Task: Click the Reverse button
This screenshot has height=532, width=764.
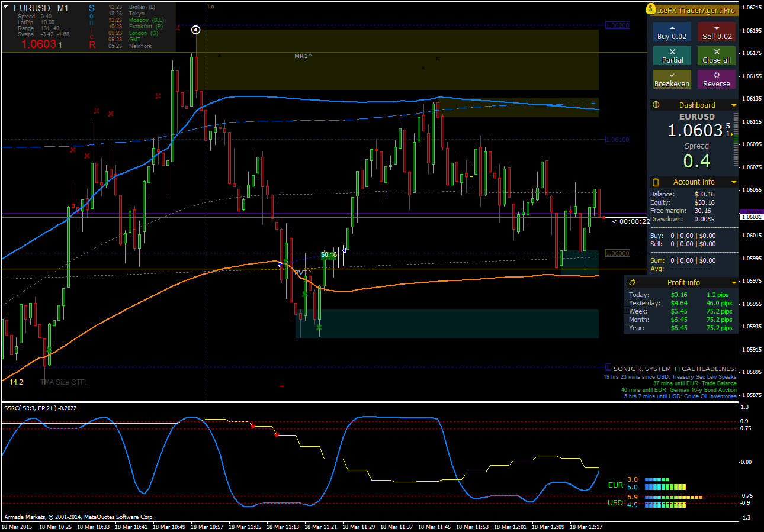Action: point(717,79)
